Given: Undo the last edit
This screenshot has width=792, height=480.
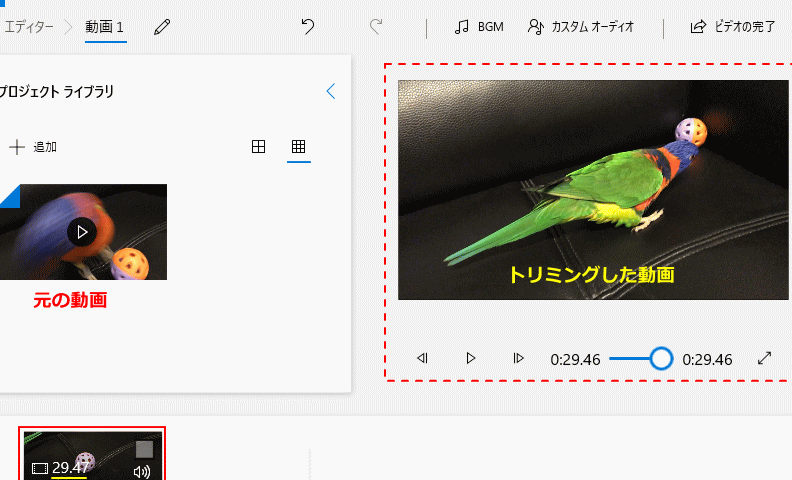Looking at the screenshot, I should tap(308, 27).
